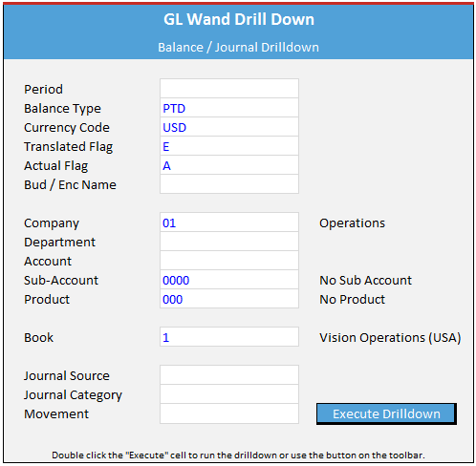Select the empty Journal Category cell

(x=229, y=394)
